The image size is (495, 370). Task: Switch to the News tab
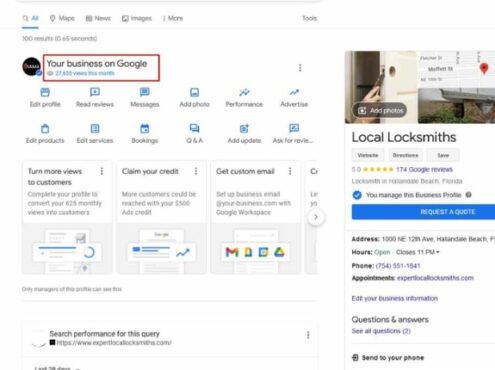click(x=98, y=18)
